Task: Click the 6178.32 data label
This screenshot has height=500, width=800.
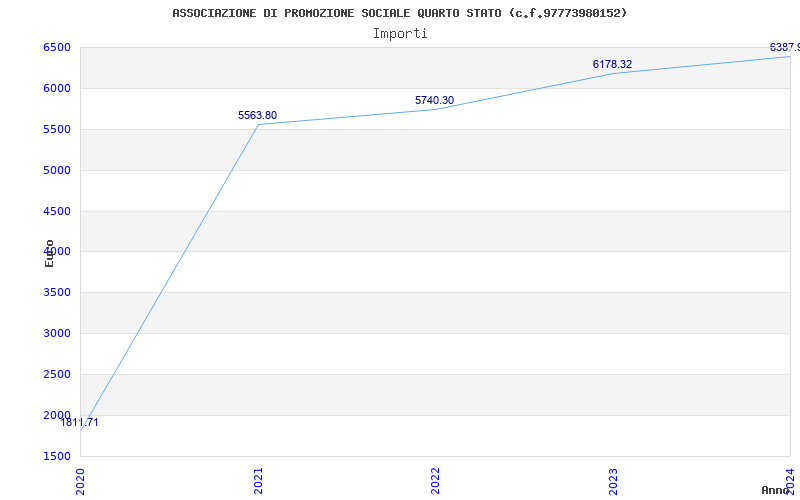Action: 612,64
